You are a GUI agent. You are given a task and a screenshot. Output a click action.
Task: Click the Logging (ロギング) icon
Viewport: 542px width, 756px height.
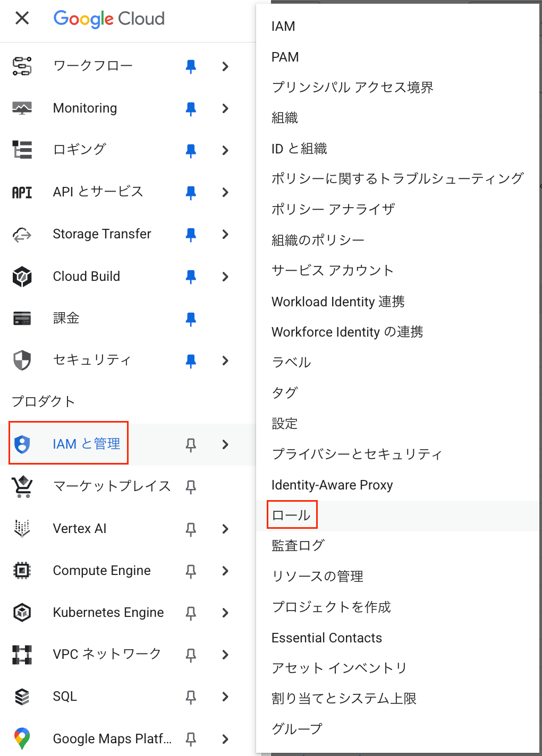point(22,150)
